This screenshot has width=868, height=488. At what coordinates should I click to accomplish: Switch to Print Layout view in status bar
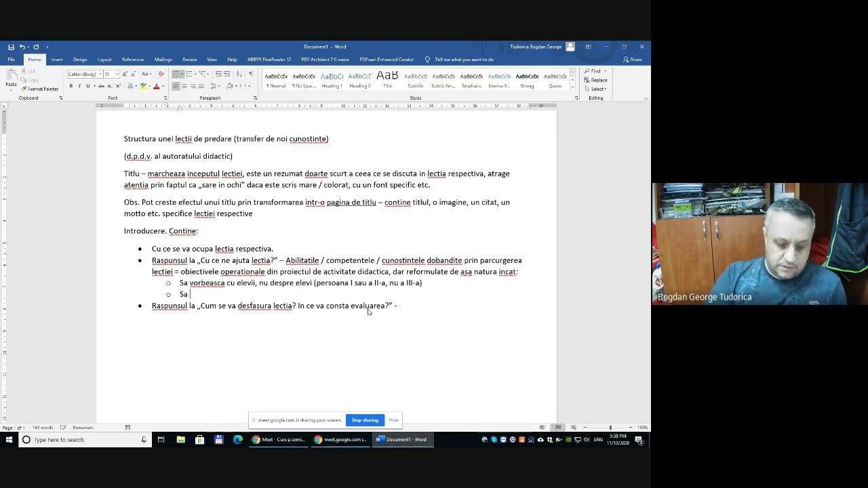557,428
